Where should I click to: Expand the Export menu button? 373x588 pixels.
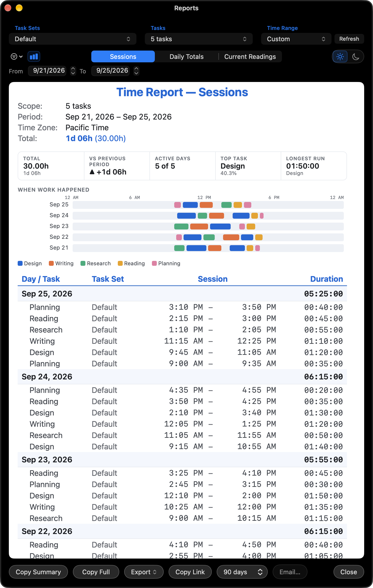[144, 572]
